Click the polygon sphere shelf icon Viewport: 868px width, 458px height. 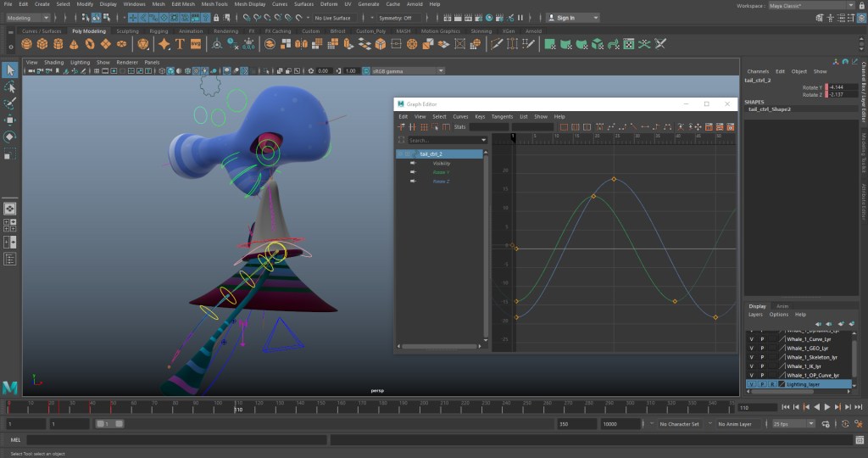pos(26,44)
